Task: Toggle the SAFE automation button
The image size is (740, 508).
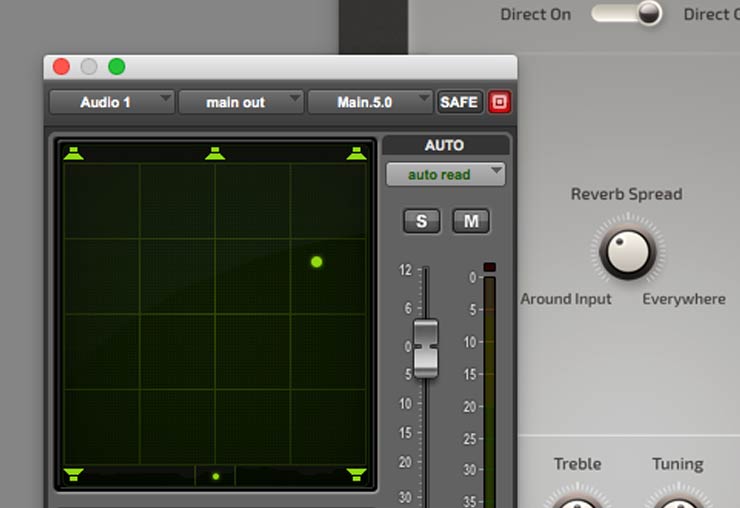Action: pos(459,102)
